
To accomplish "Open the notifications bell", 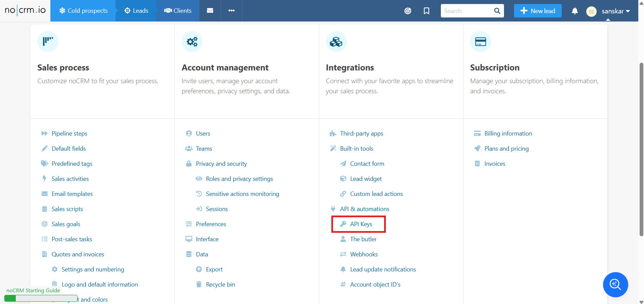I will coord(575,11).
